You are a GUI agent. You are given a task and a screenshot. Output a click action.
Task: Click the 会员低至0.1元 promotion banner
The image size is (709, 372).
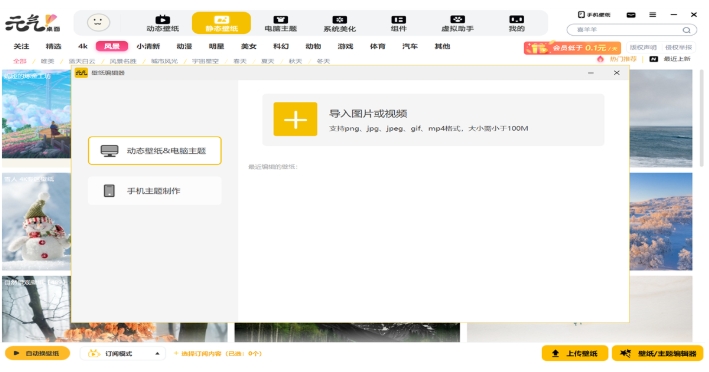coord(572,47)
